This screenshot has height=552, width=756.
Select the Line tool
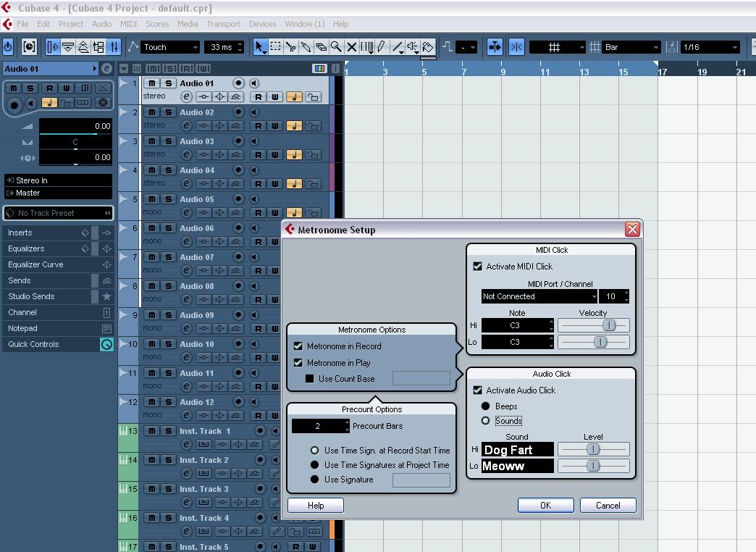click(x=398, y=47)
